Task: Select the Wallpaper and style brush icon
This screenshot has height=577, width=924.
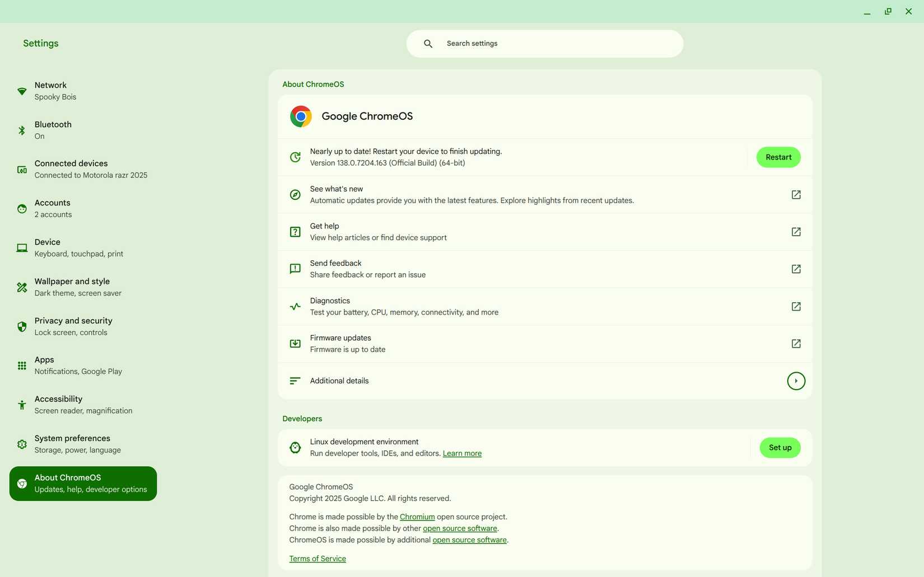Action: (21, 287)
